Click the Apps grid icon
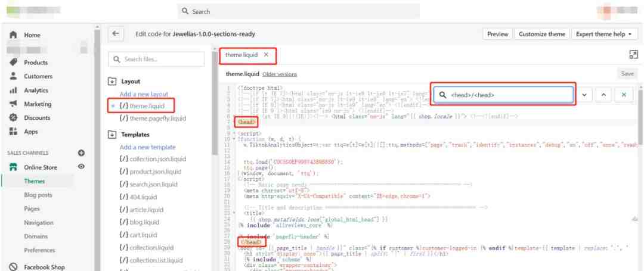The width and height of the screenshot is (644, 271). pyautogui.click(x=13, y=132)
